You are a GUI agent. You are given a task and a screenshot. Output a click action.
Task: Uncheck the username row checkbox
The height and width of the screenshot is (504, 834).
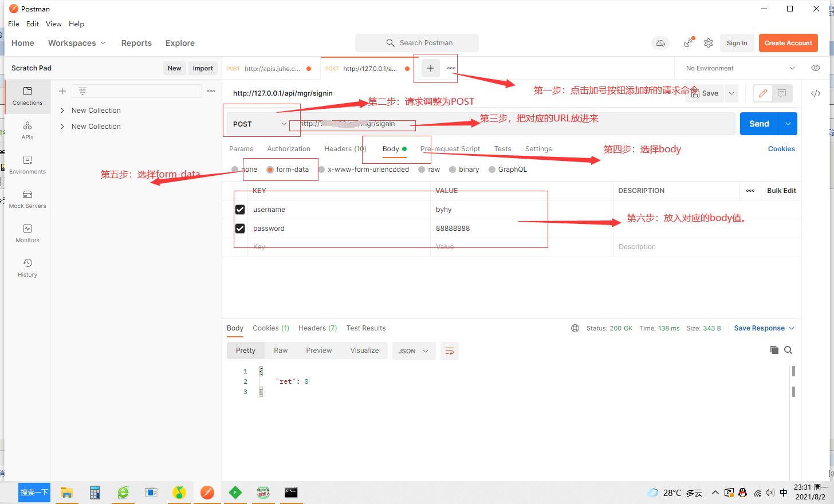pos(240,210)
